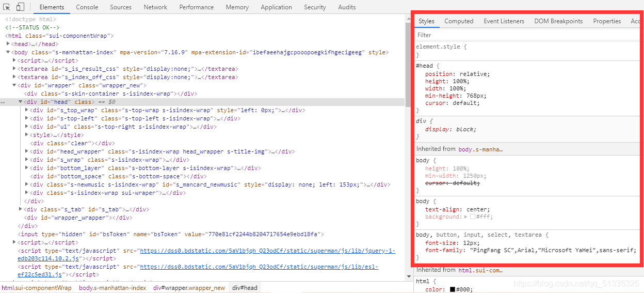Image resolution: width=644 pixels, height=293 pixels.
Task: Click the div#head breadcrumb
Action: coord(245,288)
